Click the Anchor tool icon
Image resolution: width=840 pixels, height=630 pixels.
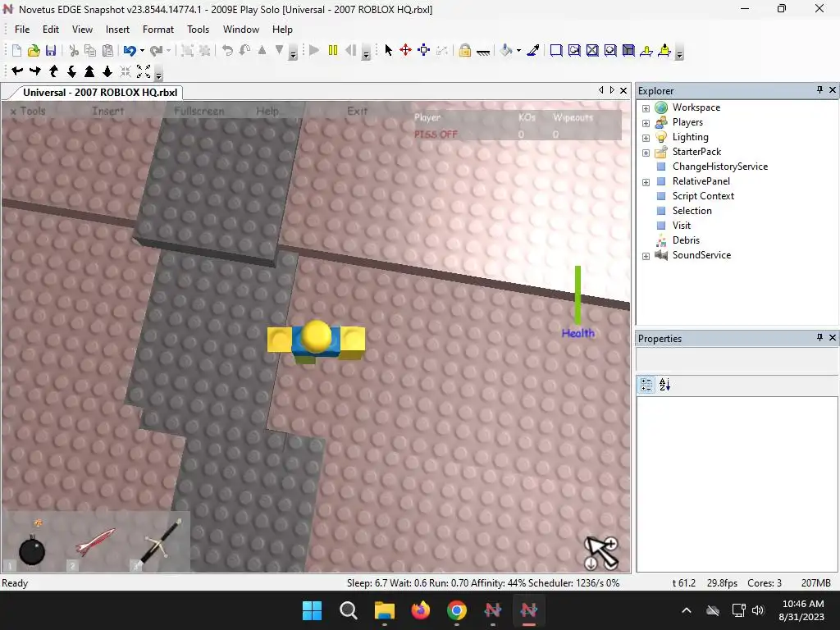click(482, 52)
